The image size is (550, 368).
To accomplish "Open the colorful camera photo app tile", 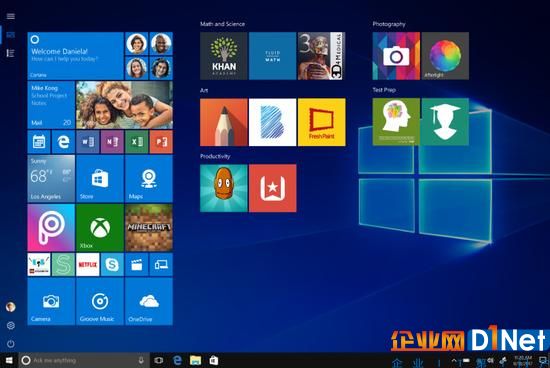I will (x=396, y=56).
